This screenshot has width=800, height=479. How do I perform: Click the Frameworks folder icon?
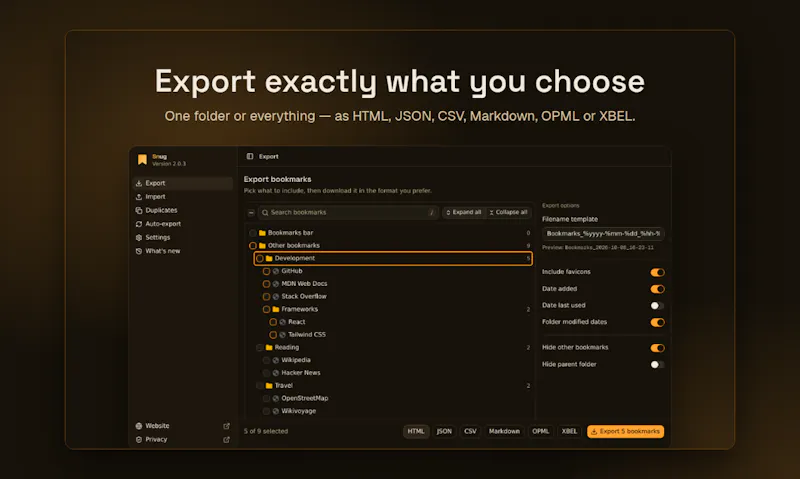276,310
